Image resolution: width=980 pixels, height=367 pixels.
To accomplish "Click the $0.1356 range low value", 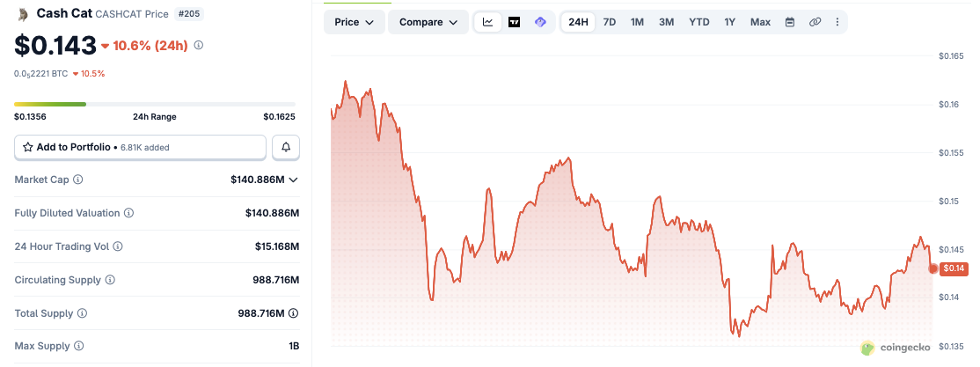I will tap(30, 116).
